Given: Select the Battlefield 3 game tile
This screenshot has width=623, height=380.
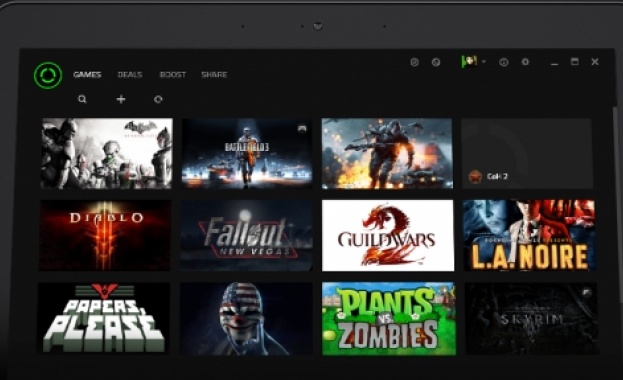Looking at the screenshot, I should [x=247, y=153].
